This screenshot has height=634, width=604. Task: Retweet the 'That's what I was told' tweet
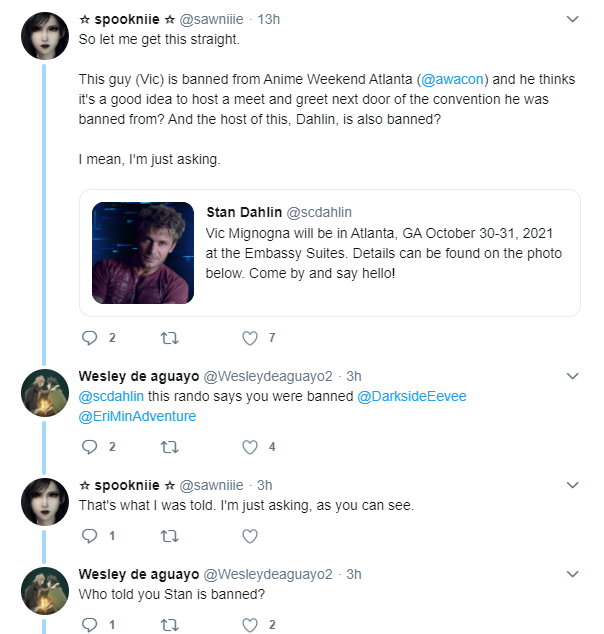pos(169,536)
